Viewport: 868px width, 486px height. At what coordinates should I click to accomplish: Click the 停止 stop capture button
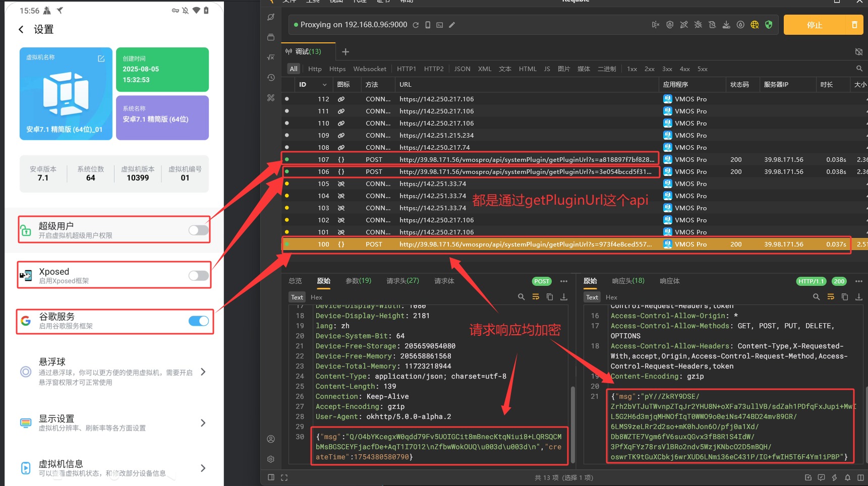point(815,25)
